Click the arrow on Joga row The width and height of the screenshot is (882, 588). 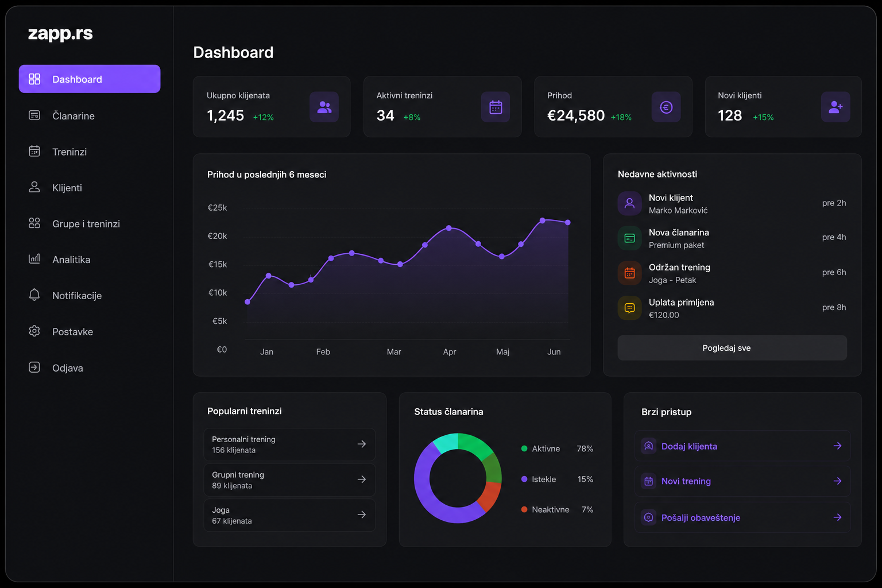point(362,514)
